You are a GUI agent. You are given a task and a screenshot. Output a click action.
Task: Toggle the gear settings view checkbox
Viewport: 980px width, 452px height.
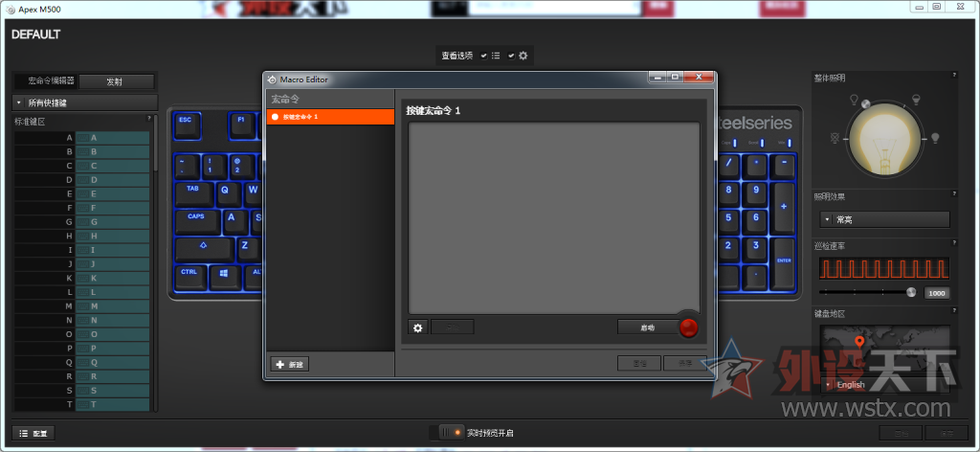coord(511,56)
